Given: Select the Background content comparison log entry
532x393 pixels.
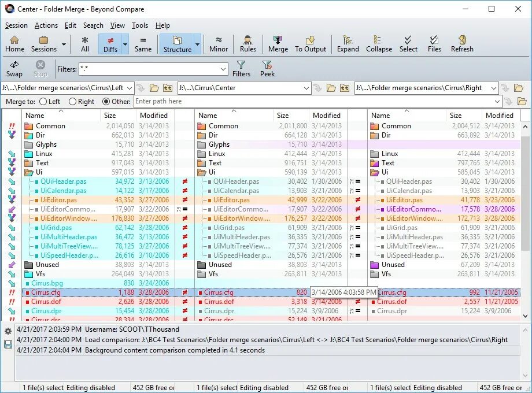Looking at the screenshot, I should pyautogui.click(x=268, y=350).
